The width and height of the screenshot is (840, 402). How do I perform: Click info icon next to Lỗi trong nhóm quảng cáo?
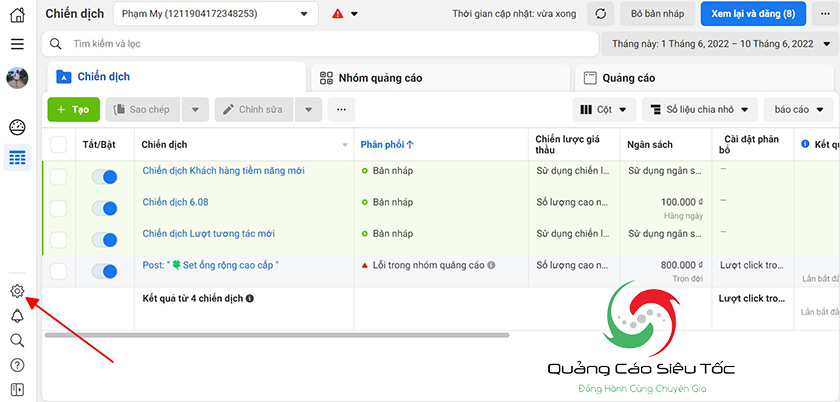click(x=491, y=265)
